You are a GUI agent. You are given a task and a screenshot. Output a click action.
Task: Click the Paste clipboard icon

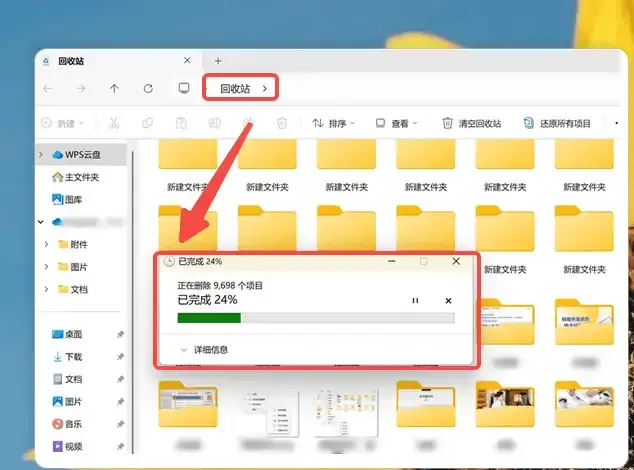tap(181, 123)
